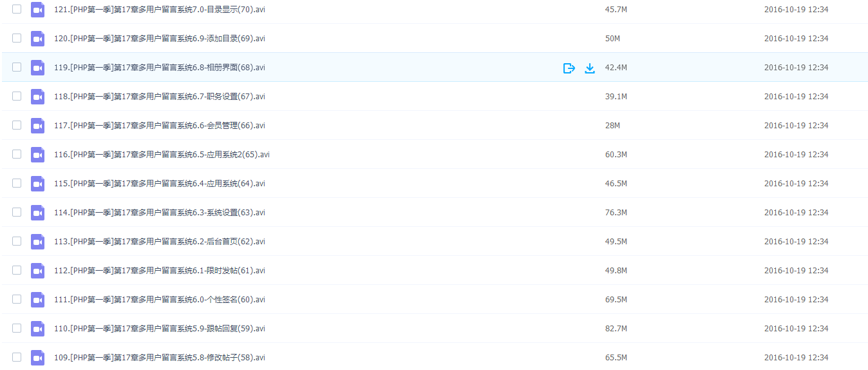This screenshot has width=868, height=370.
Task: Open file name 117.[PHP第一季]…6.6-会员管理(66).avi
Action: coord(160,126)
